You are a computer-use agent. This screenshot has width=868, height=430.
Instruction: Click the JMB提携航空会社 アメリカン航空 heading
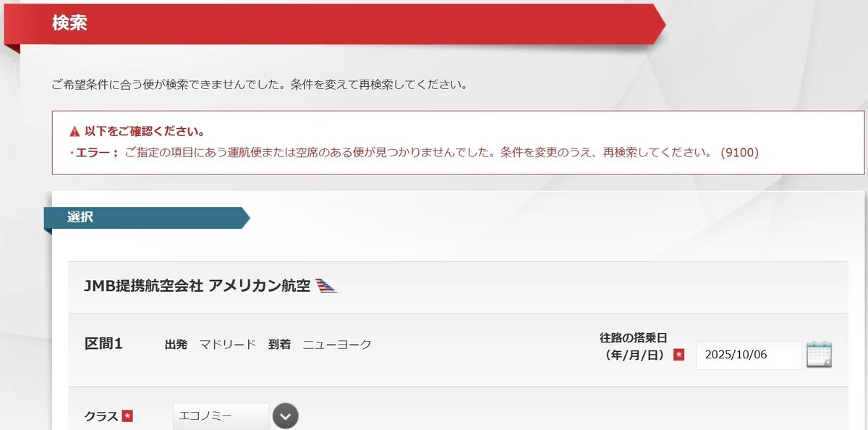197,286
